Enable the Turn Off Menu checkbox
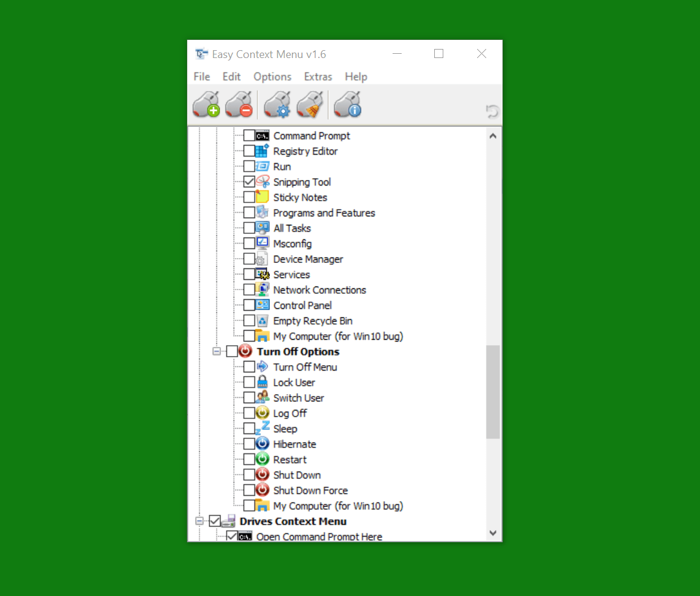The image size is (700, 596). coord(249,367)
